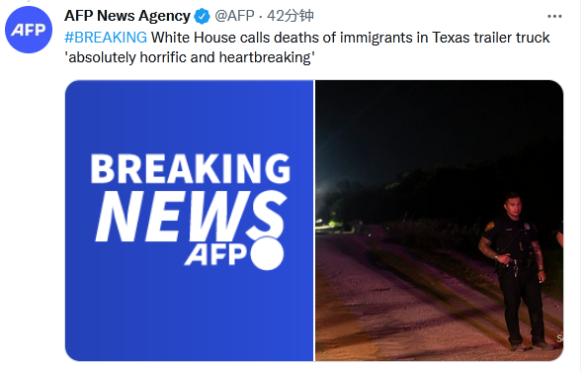Open the @AFP handle link
Image resolution: width=588 pixels, height=372 pixels.
point(234,16)
